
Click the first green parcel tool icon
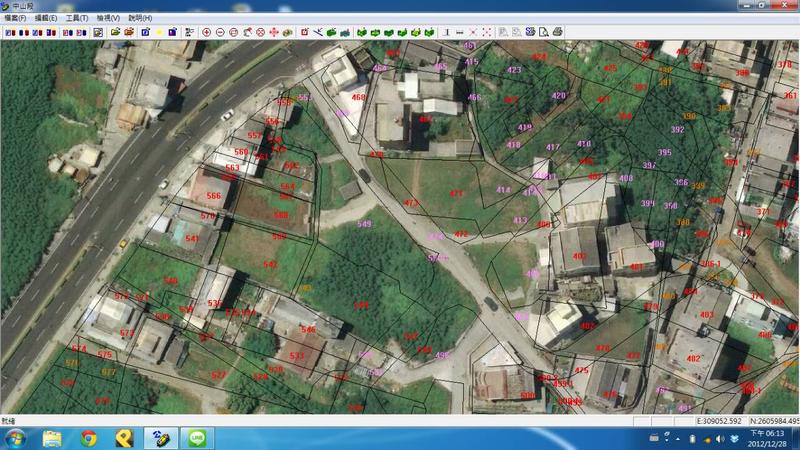(x=362, y=32)
